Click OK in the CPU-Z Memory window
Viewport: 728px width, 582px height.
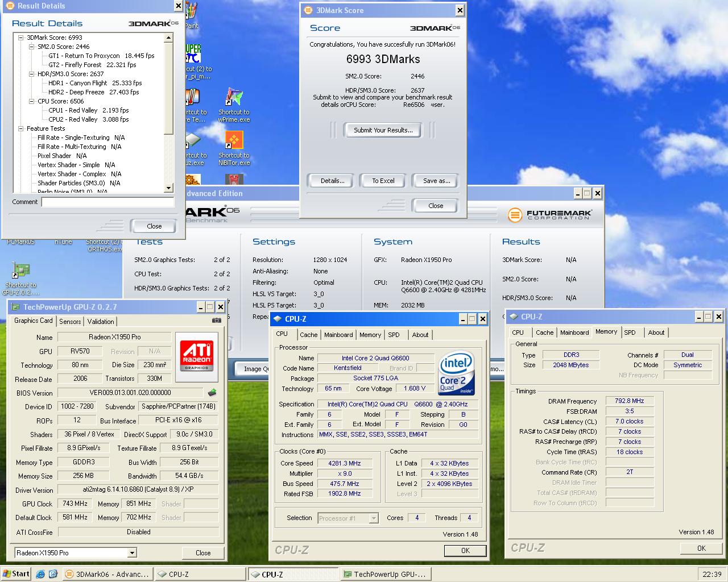pos(701,548)
